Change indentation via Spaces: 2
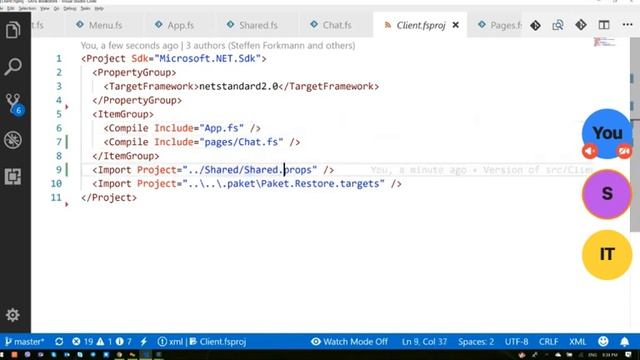 [476, 342]
